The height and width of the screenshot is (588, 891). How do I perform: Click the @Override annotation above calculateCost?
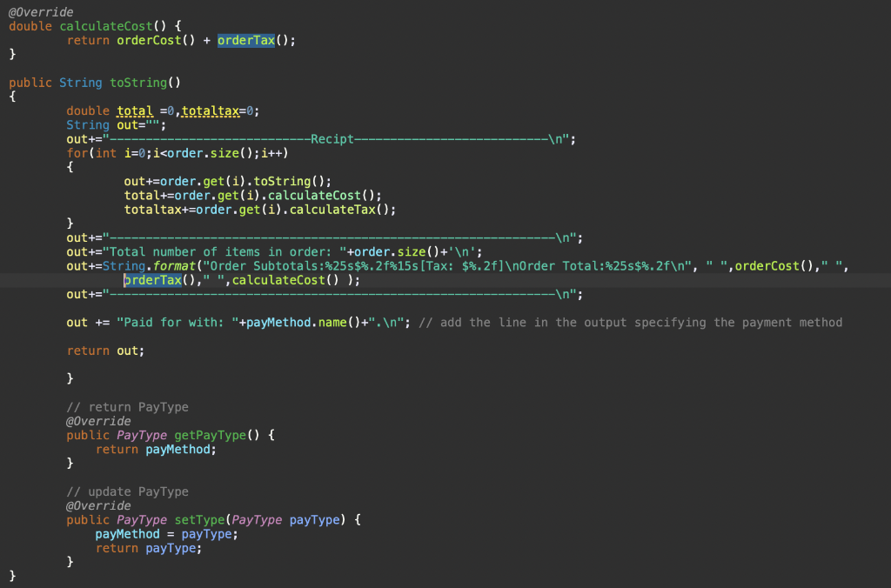click(41, 12)
